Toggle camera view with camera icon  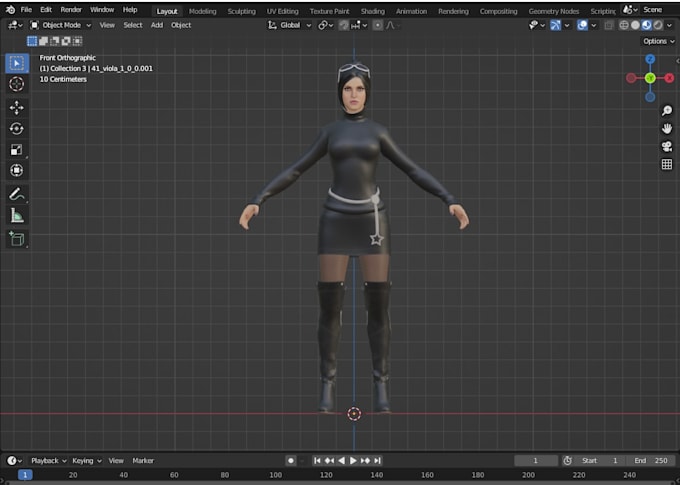pyautogui.click(x=667, y=147)
